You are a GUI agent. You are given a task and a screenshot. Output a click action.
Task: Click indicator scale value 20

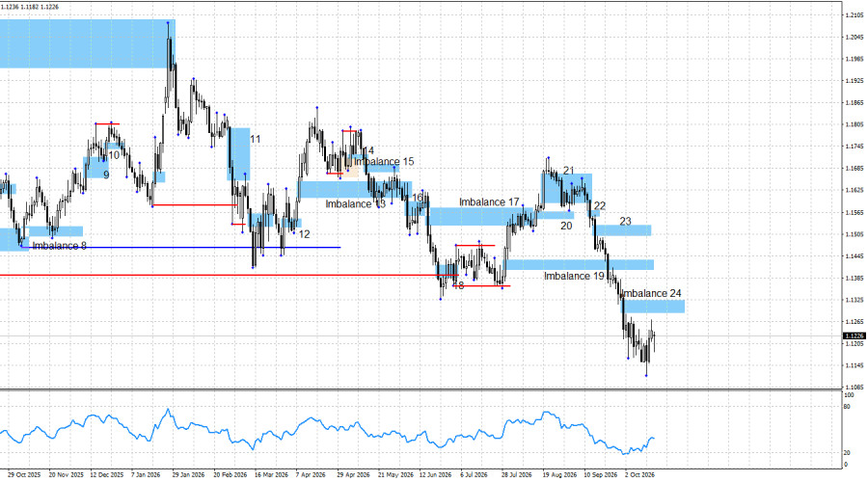point(847,453)
